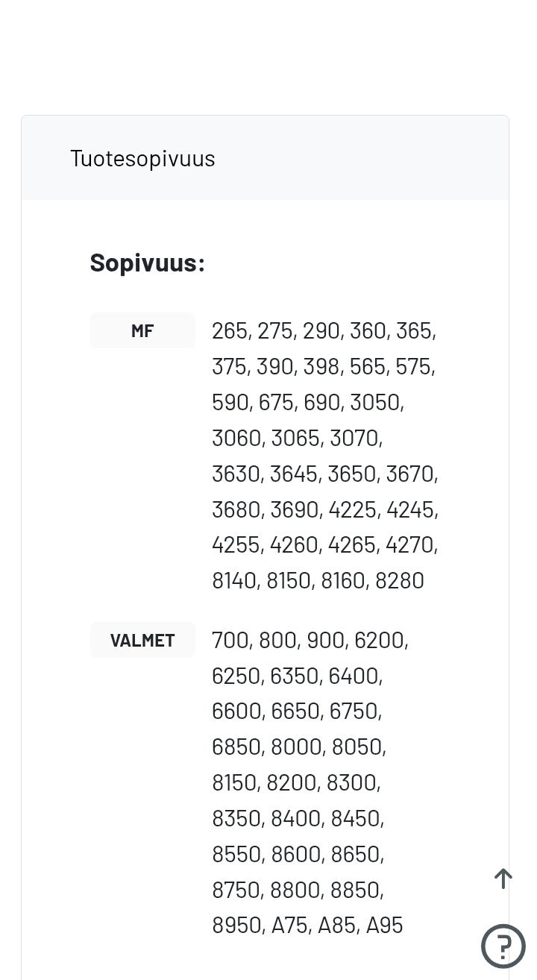Click MF model line starting with 375
Screen dimensions: 537x980
(x=323, y=366)
